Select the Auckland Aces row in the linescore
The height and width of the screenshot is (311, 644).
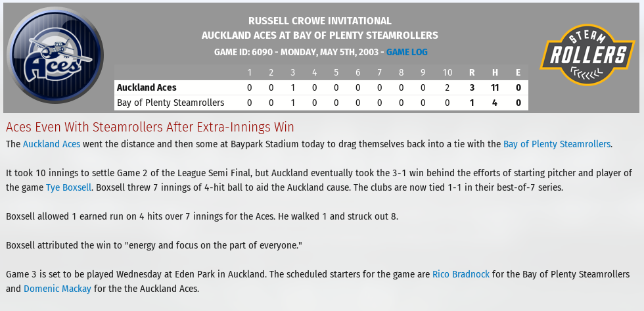pos(321,87)
